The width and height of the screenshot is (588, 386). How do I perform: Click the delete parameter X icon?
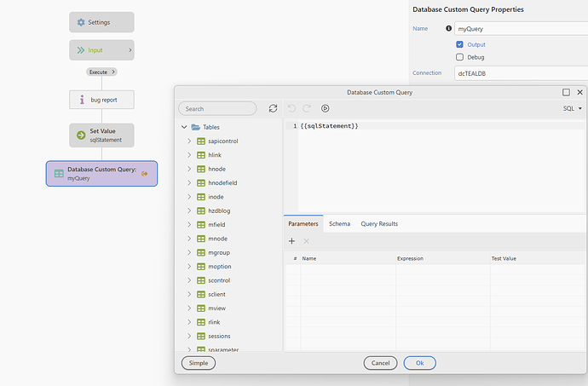click(x=307, y=241)
